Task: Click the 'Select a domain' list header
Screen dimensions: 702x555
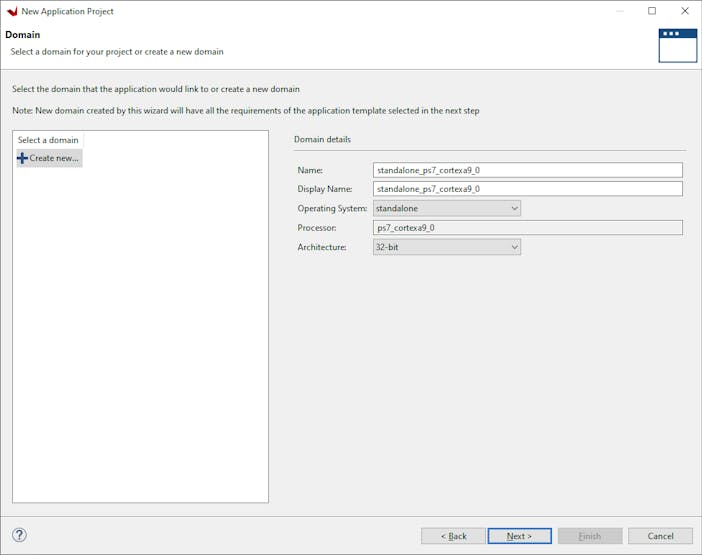Action: [48, 140]
